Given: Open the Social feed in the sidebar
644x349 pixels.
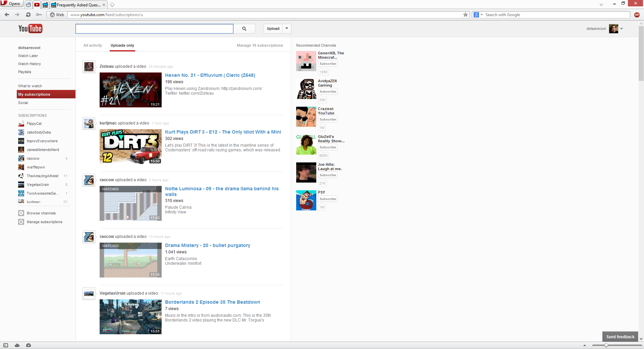Looking at the screenshot, I should 23,103.
